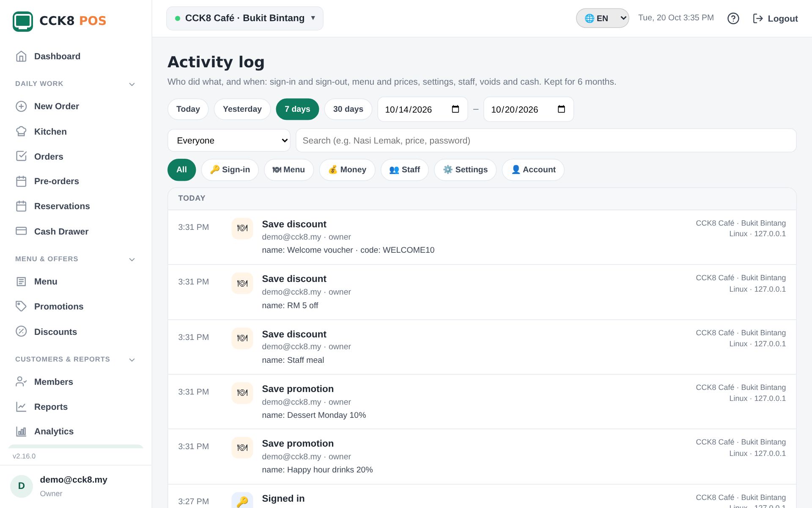Click 'Tue, 20 Oct 3:35 PM' timestamp

(x=676, y=18)
